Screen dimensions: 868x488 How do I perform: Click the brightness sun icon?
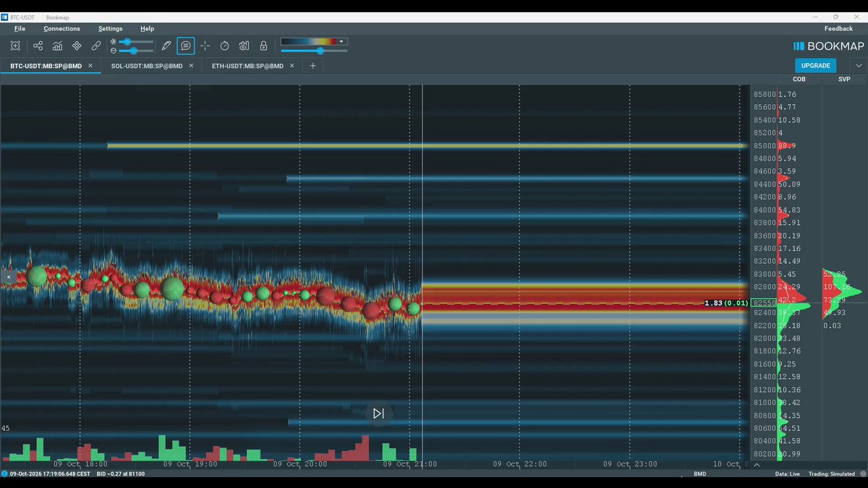[114, 42]
